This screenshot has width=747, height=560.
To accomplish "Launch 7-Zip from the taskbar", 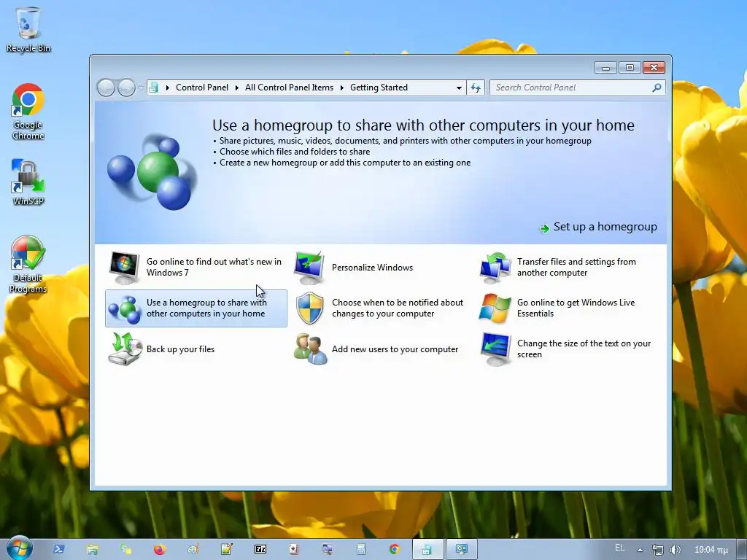I will (x=260, y=549).
